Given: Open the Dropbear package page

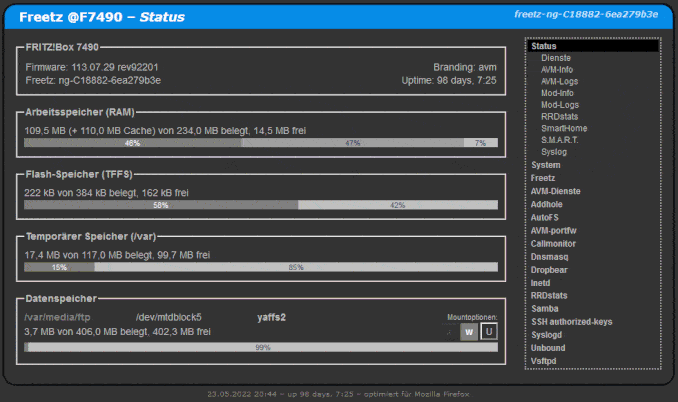Looking at the screenshot, I should click(x=549, y=270).
